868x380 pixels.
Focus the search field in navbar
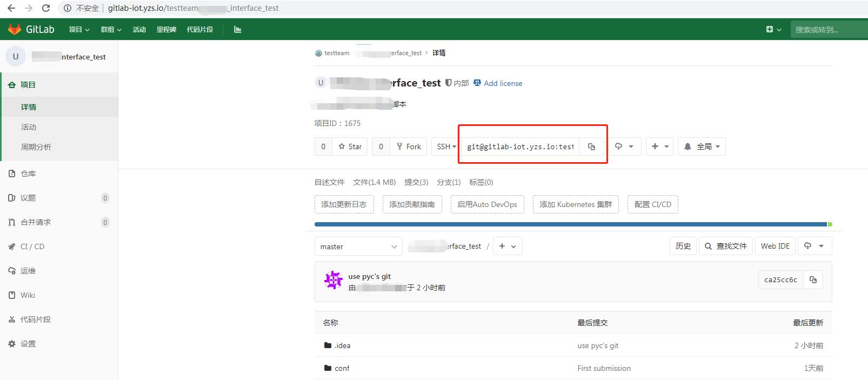point(827,30)
